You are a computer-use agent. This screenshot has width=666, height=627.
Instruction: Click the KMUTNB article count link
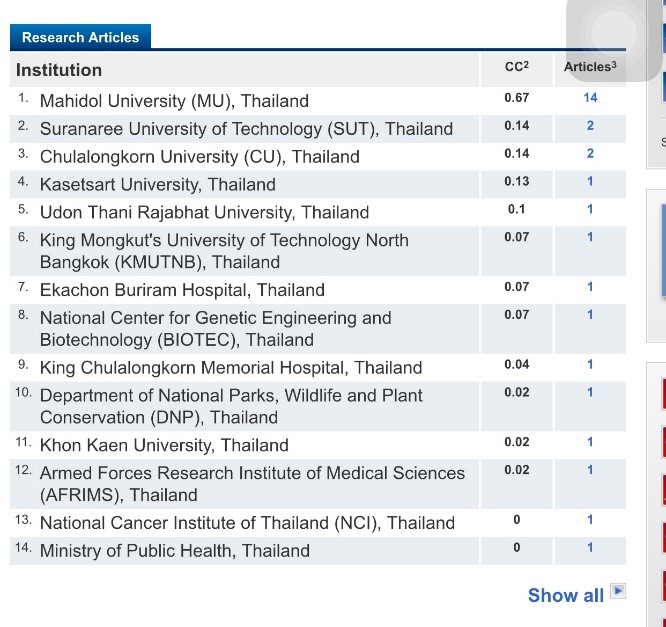tap(590, 237)
